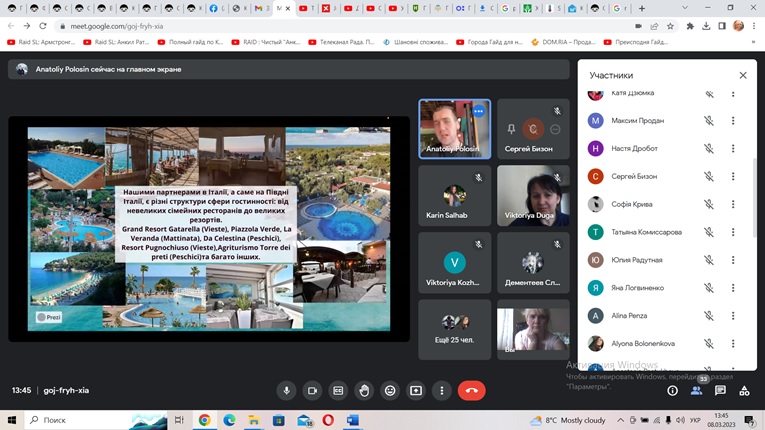The image size is (765, 430).
Task: Start presenting your screen
Action: point(416,390)
